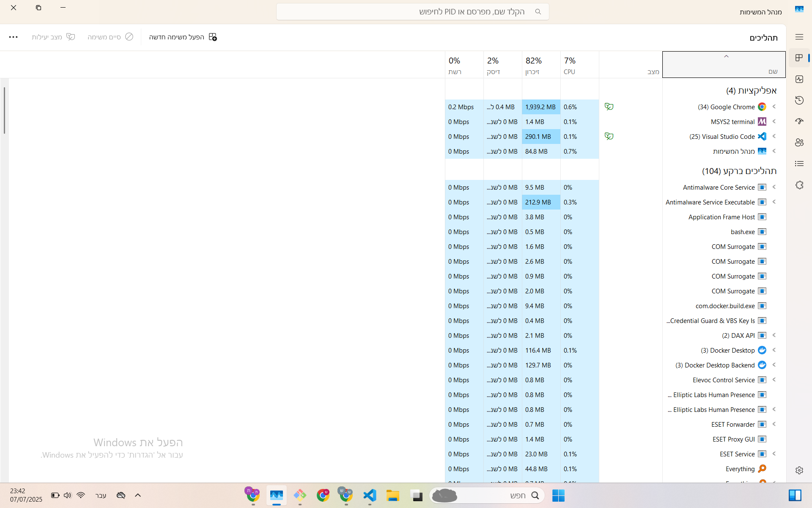Open Startup apps sidebar icon
Viewport: 812px width, 508px height.
coord(799,121)
